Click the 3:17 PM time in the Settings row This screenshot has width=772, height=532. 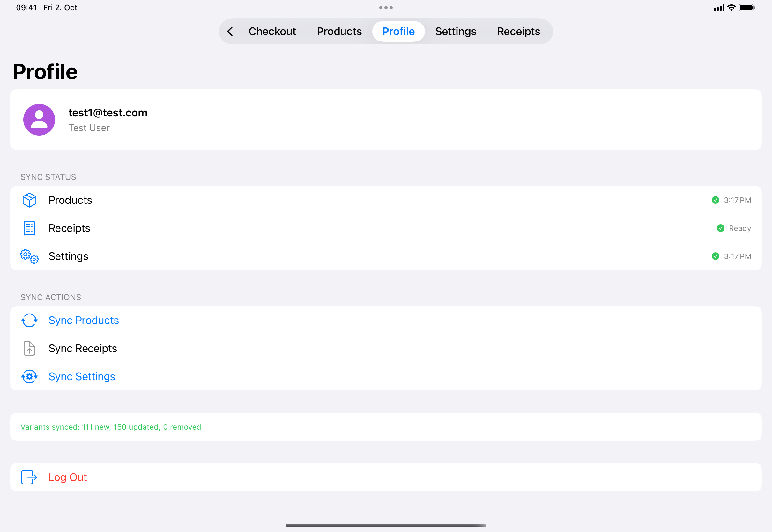tap(737, 256)
